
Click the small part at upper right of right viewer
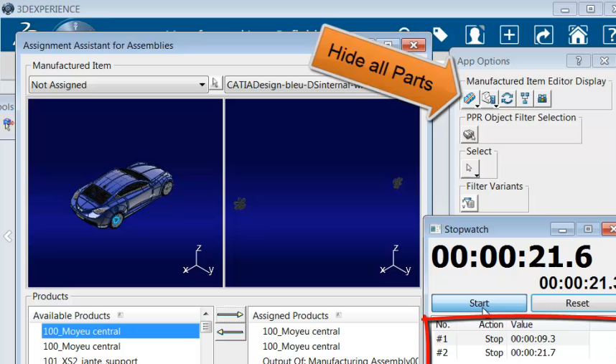click(398, 182)
